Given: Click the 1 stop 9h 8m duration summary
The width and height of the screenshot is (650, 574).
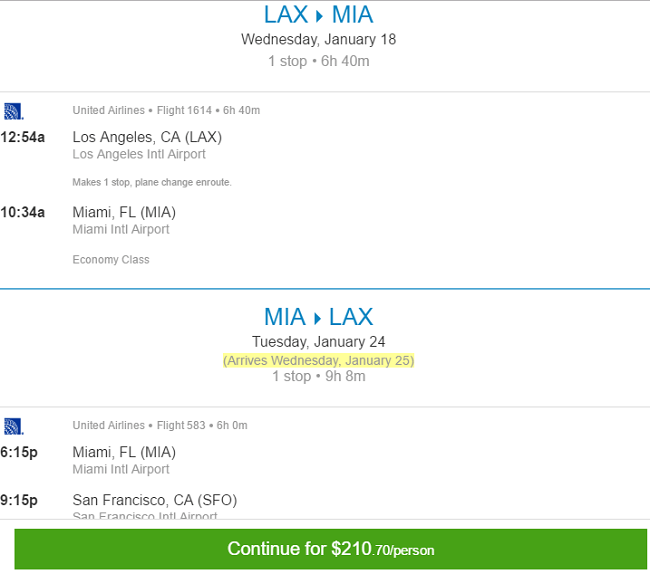Looking at the screenshot, I should pyautogui.click(x=318, y=376).
